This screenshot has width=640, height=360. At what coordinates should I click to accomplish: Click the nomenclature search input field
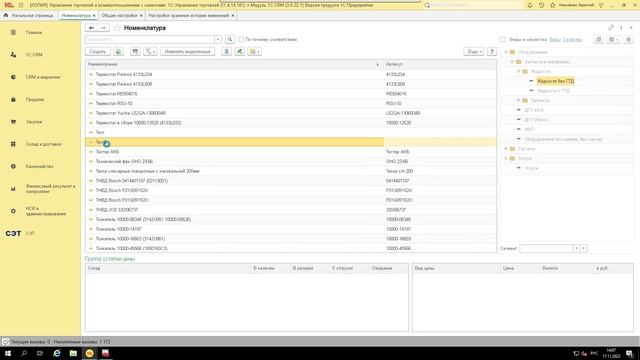click(x=150, y=40)
